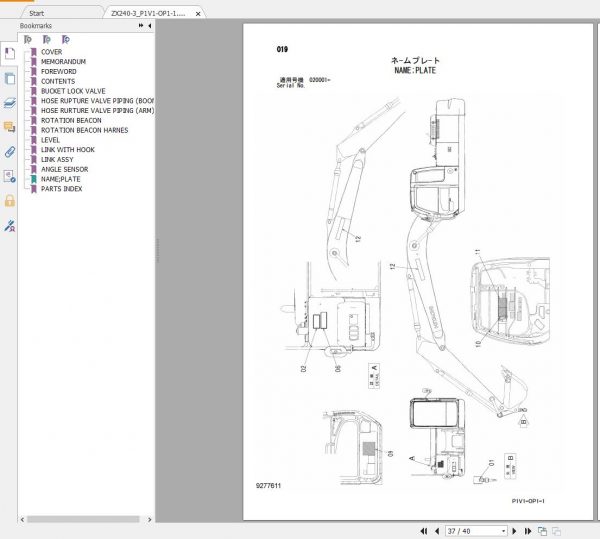Open the MEMORANDUM bookmark
Viewport: 600px width, 539px height.
click(64, 62)
